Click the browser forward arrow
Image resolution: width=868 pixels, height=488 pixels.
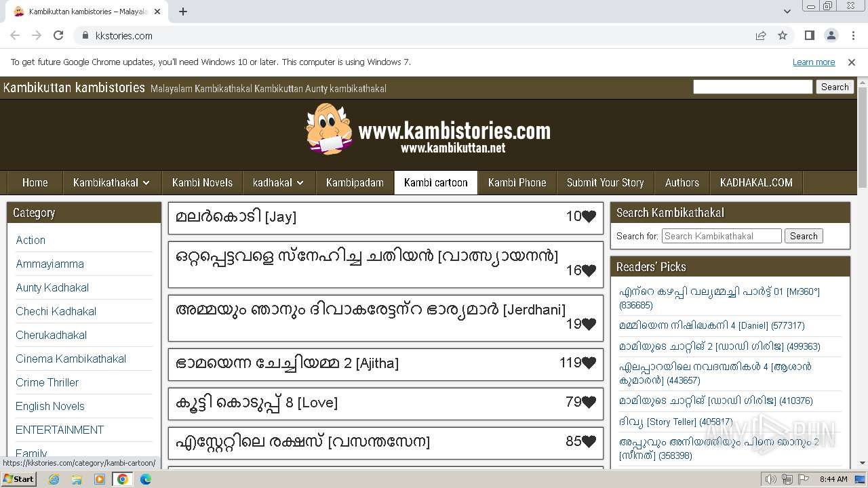pyautogui.click(x=37, y=35)
